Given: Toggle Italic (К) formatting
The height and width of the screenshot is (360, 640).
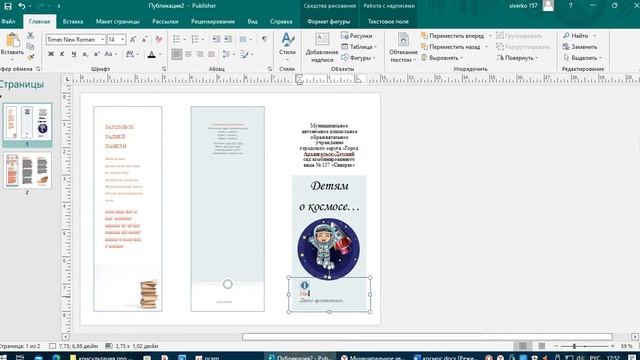Looking at the screenshot, I should 62,54.
